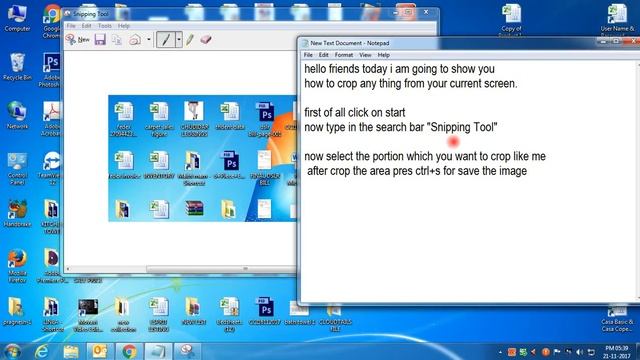Open Notepad File menu
The image size is (640, 360).
tap(308, 55)
